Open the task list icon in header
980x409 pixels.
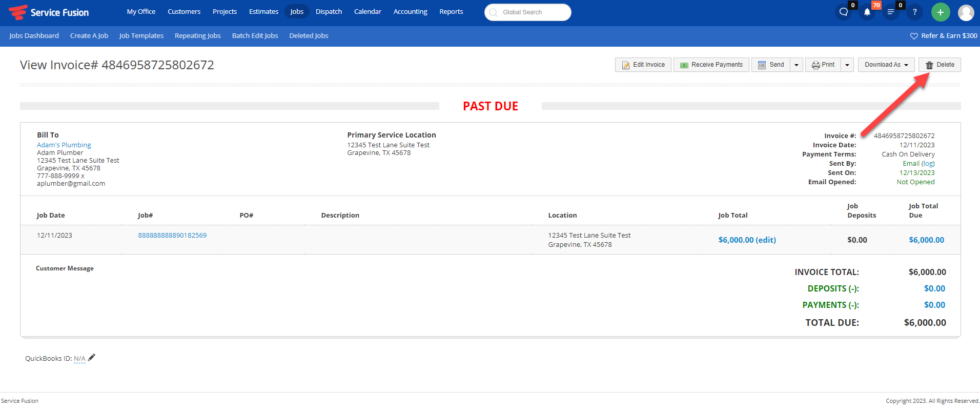(x=891, y=12)
